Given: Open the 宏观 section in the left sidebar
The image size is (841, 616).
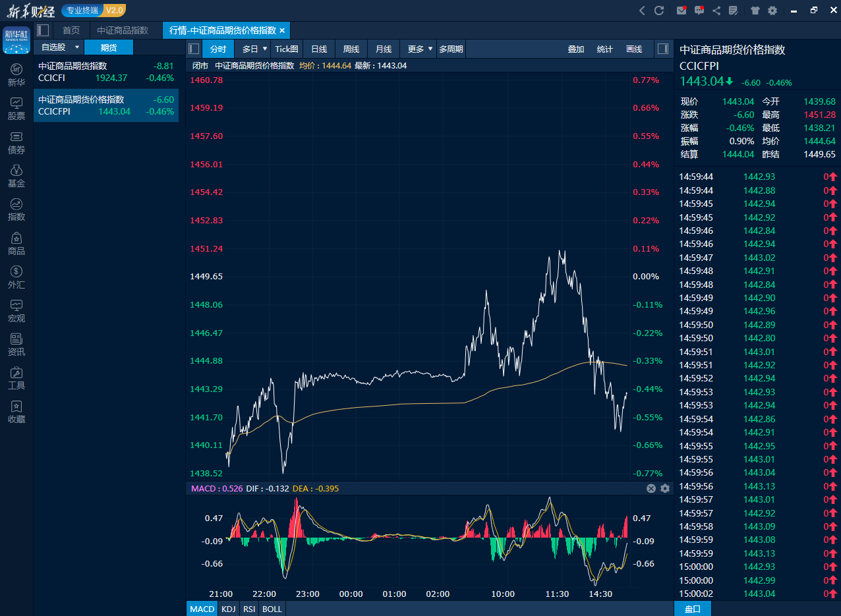Looking at the screenshot, I should pos(16,310).
